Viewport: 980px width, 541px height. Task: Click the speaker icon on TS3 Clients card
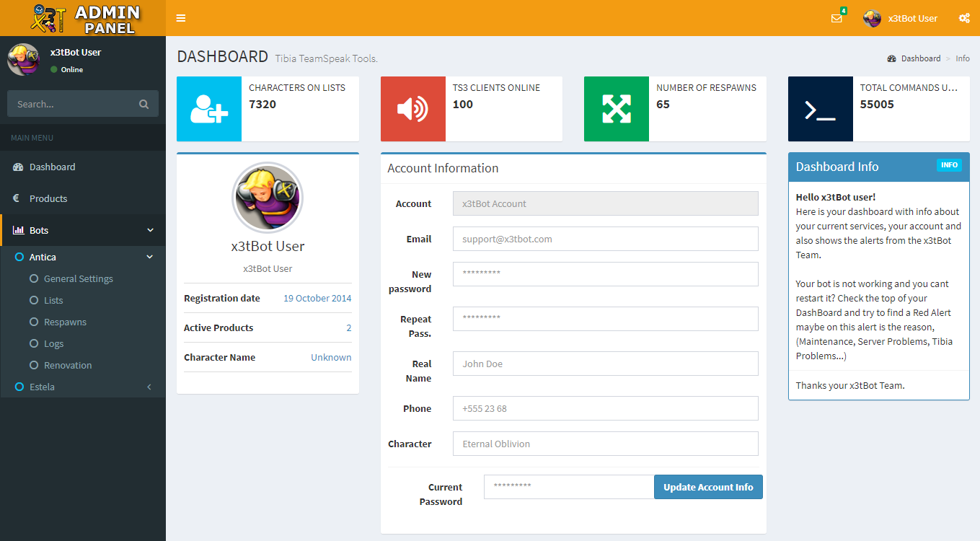coord(413,109)
